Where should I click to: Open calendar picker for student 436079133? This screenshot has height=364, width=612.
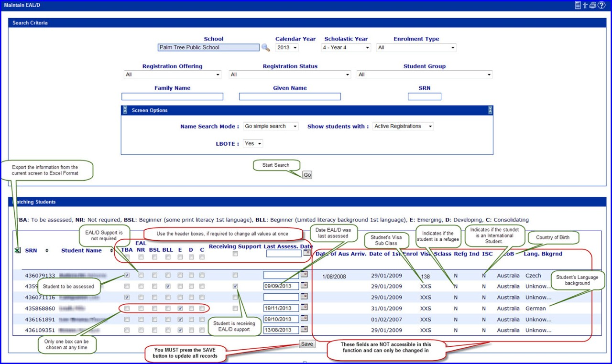coord(304,275)
